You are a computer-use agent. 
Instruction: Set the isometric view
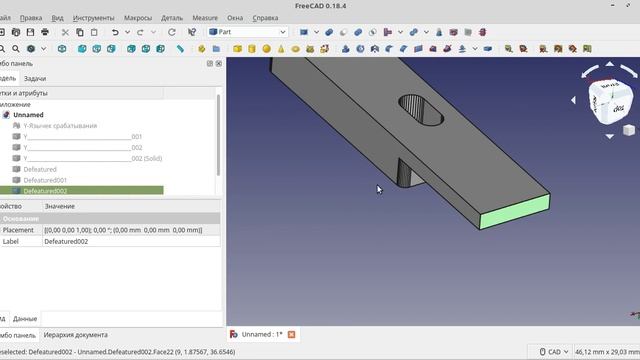click(62, 49)
